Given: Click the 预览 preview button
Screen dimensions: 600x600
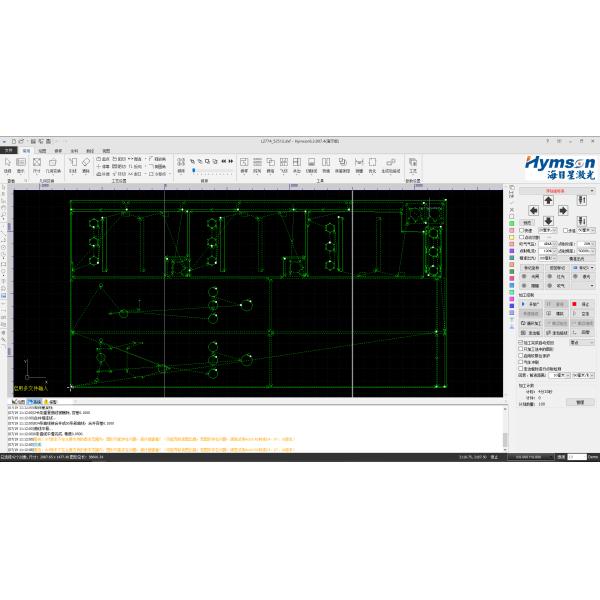Looking at the screenshot, I should (527, 222).
